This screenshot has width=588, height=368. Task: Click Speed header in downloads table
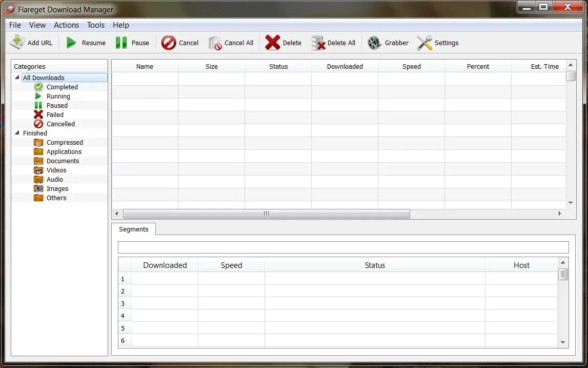pos(411,66)
